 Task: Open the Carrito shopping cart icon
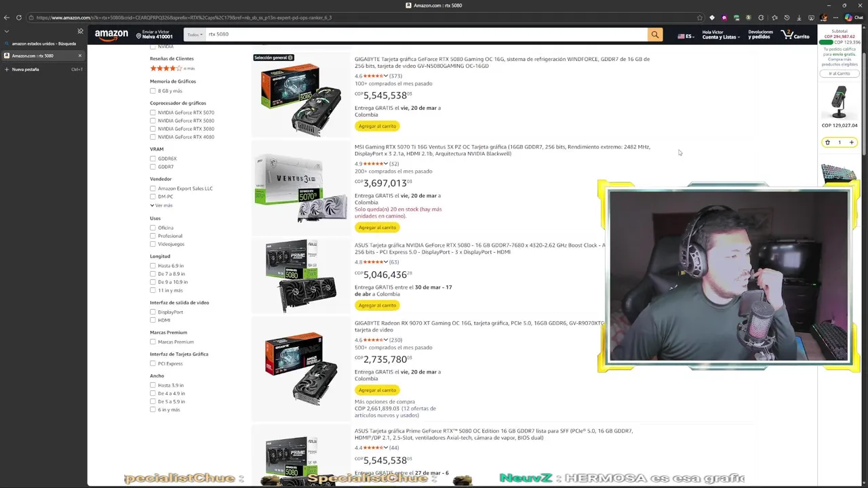[x=795, y=35]
